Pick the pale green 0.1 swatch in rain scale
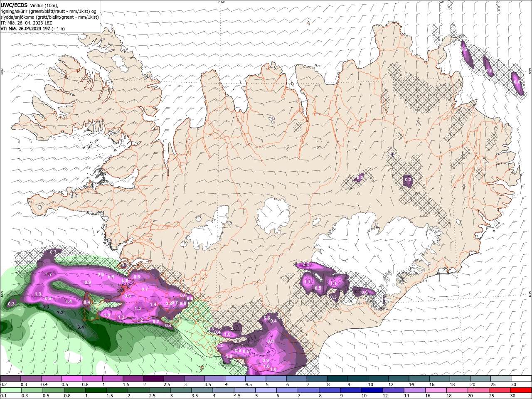532x399 pixels. (11, 390)
